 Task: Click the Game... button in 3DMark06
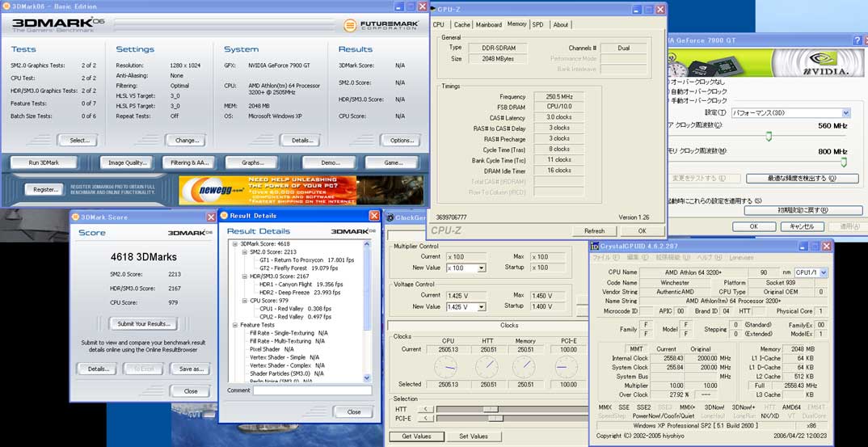pyautogui.click(x=392, y=162)
